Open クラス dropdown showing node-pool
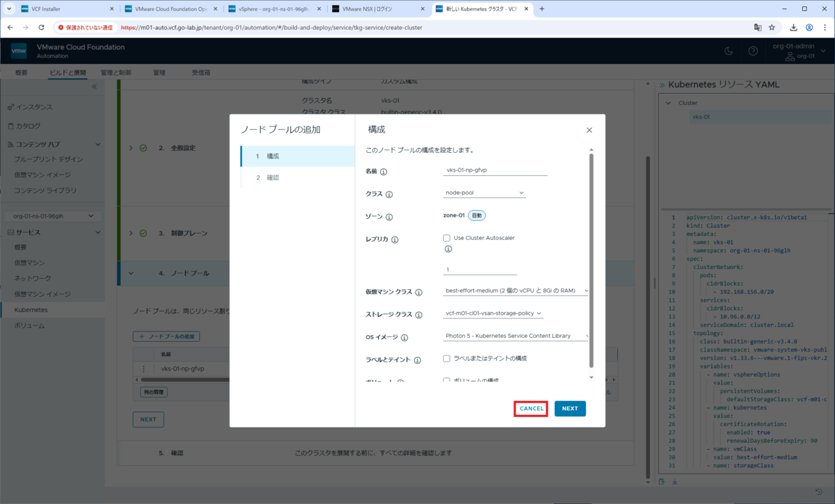 click(x=484, y=193)
